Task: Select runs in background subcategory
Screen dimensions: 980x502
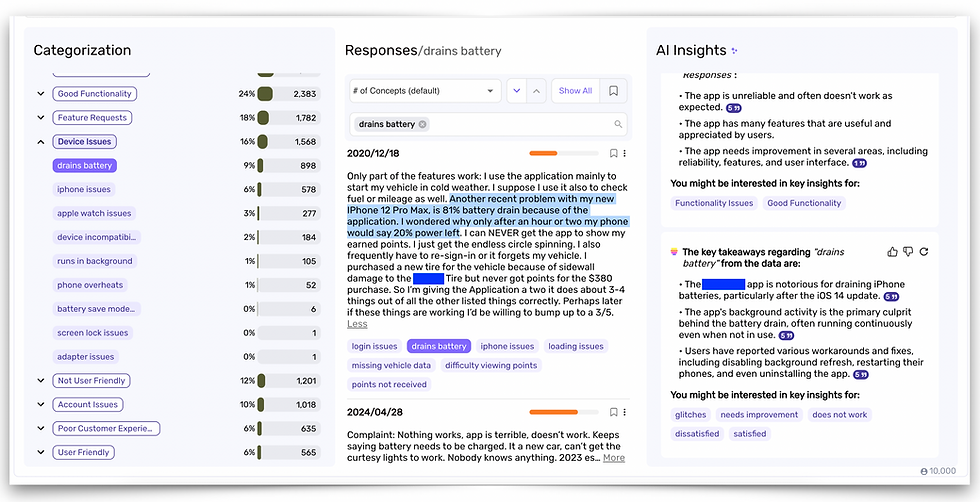Action: [x=95, y=261]
